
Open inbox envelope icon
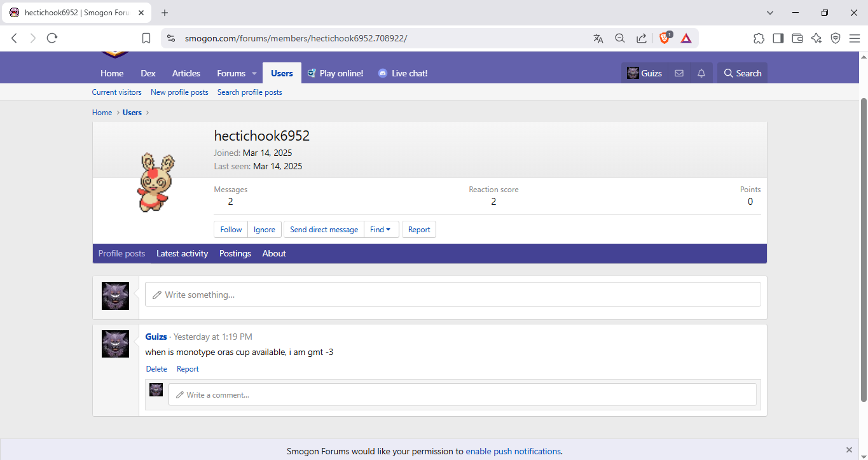[679, 73]
